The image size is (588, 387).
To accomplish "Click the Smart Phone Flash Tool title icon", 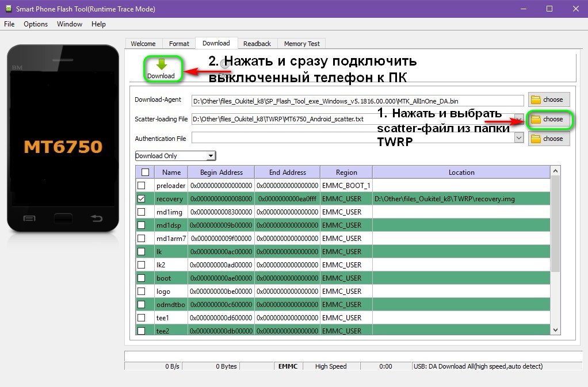I will point(7,9).
